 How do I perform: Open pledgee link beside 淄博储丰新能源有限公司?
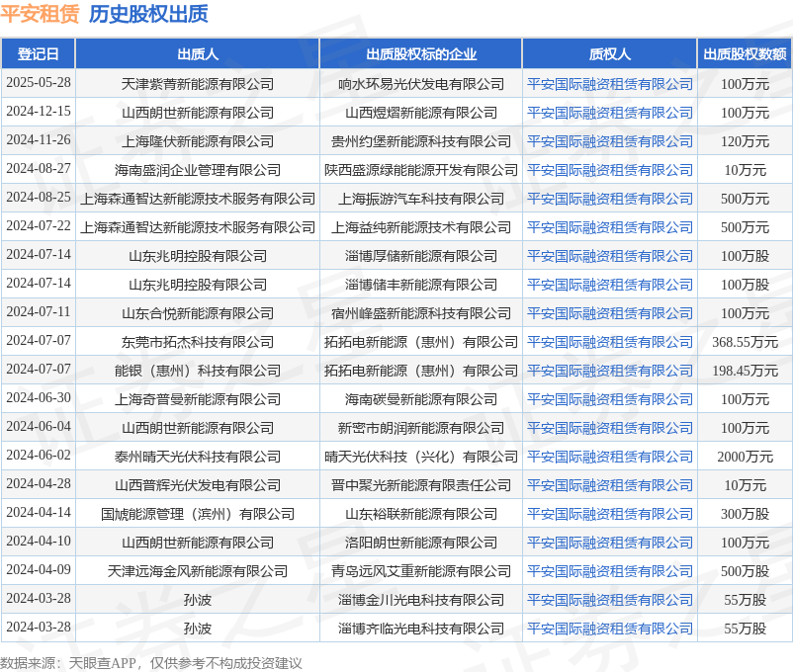point(610,285)
